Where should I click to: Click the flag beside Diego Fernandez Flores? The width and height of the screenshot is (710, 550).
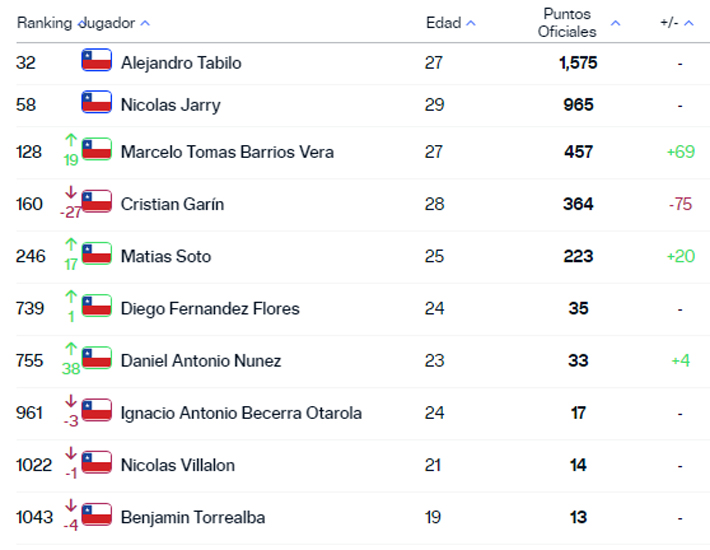click(96, 306)
